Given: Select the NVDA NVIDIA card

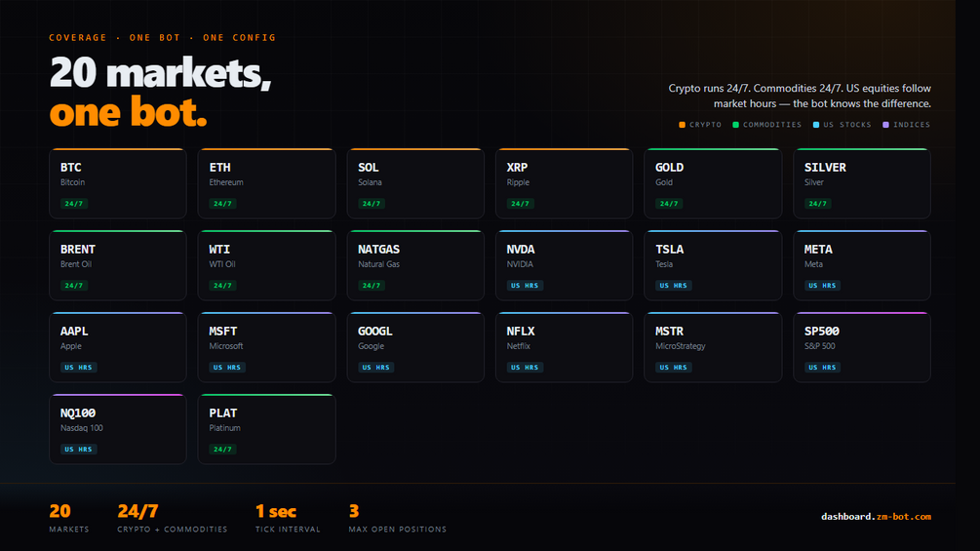Looking at the screenshot, I should (x=565, y=265).
